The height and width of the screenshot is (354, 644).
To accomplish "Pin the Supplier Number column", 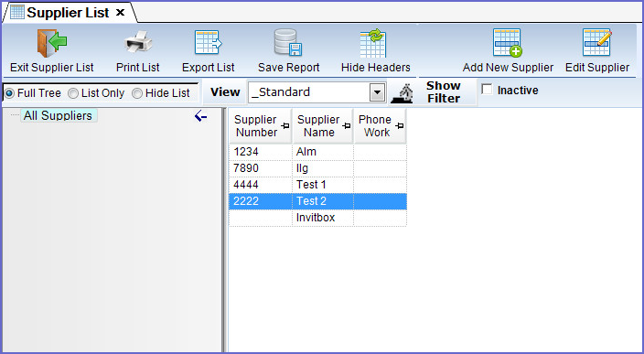I will click(285, 125).
